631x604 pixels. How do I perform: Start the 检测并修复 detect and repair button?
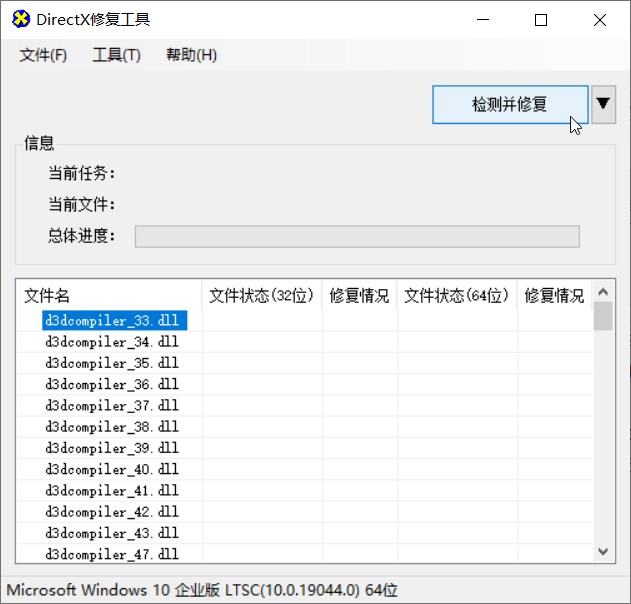tap(510, 104)
